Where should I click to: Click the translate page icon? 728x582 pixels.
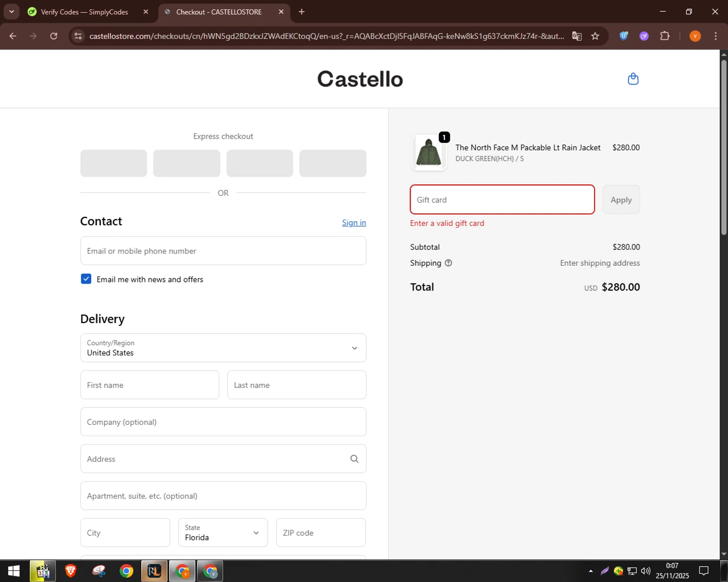pos(577,36)
